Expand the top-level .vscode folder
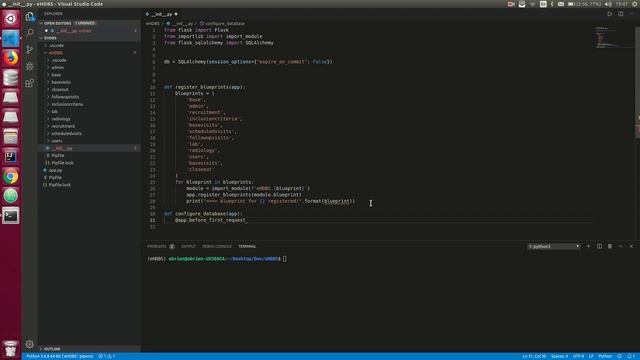640x360 pixels. (x=56, y=45)
